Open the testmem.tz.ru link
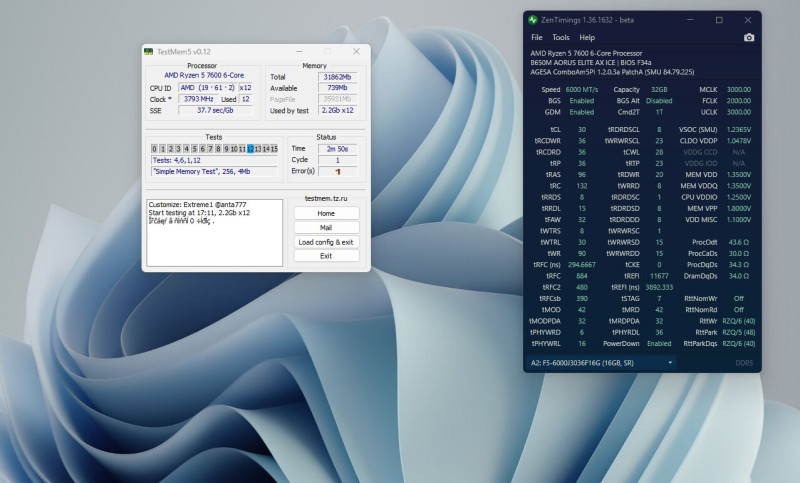This screenshot has height=483, width=800. coord(326,198)
